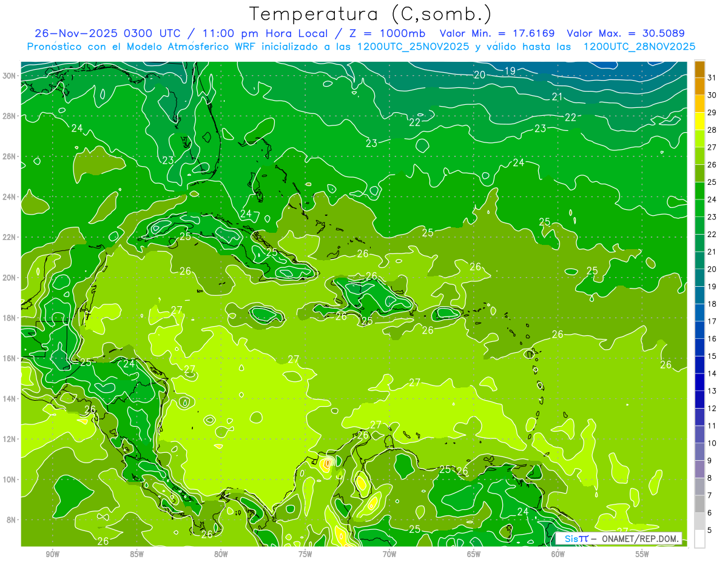Screen dimensions: 728x562
Task: Click the 70W longitude axis label
Action: 389,554
